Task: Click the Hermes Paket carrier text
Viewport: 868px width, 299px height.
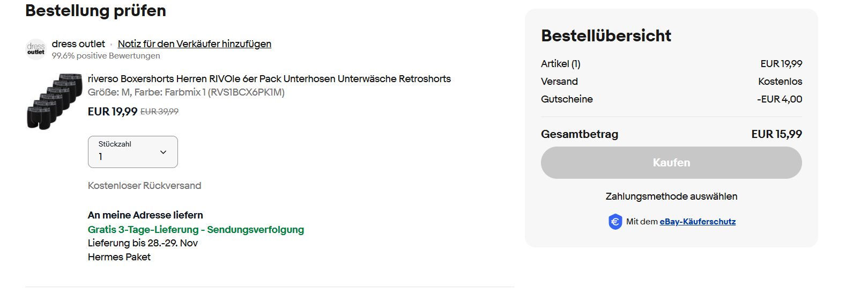Action: (x=119, y=257)
